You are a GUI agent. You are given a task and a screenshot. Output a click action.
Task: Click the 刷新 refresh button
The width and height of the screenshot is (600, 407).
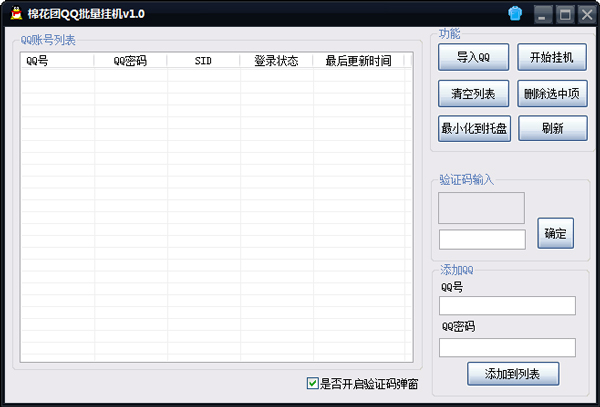click(552, 128)
